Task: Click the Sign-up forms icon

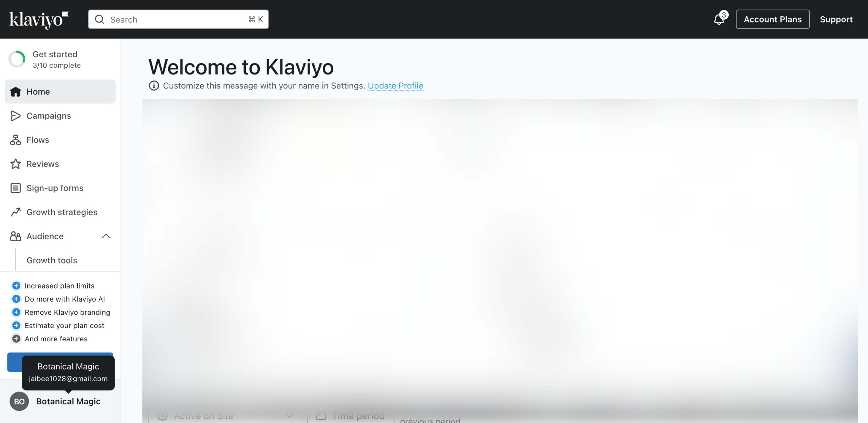Action: (x=15, y=188)
